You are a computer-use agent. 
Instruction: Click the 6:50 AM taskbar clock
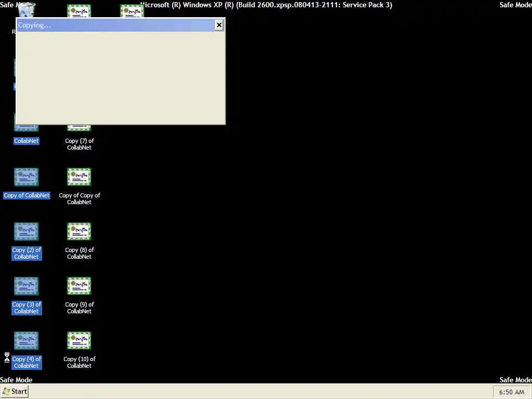click(512, 392)
